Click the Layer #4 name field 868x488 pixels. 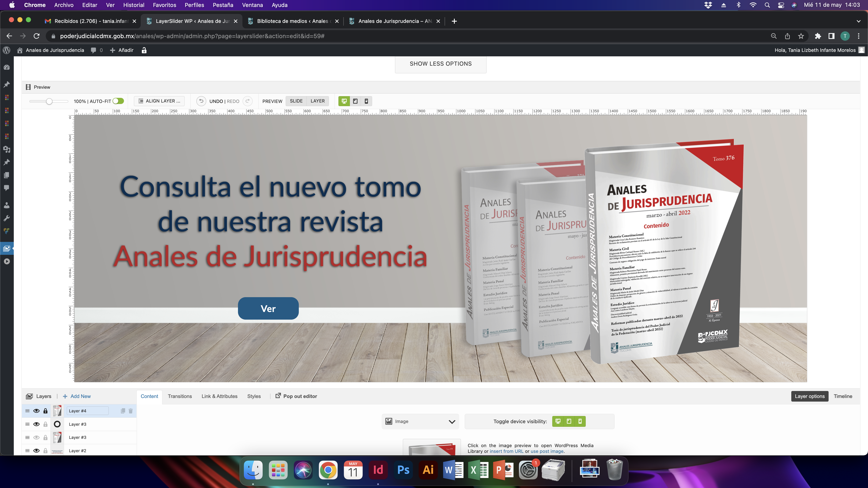pyautogui.click(x=88, y=411)
